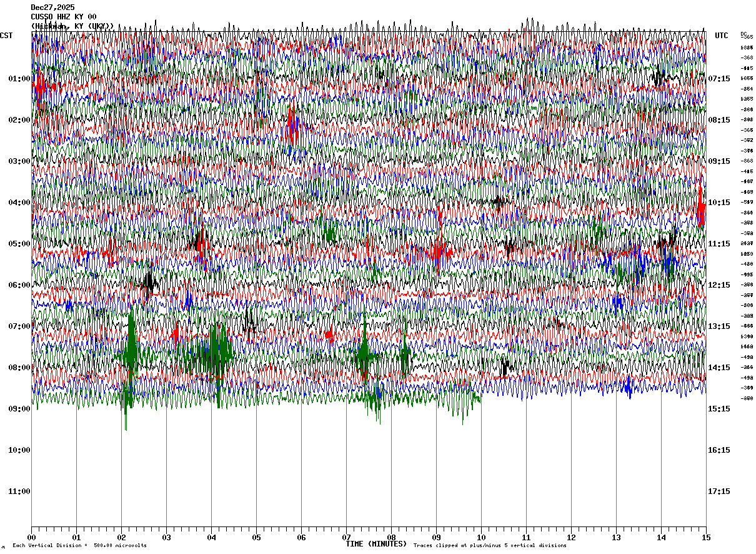Click the 17:15 UTC time label
This screenshot has width=756, height=554.
click(719, 491)
